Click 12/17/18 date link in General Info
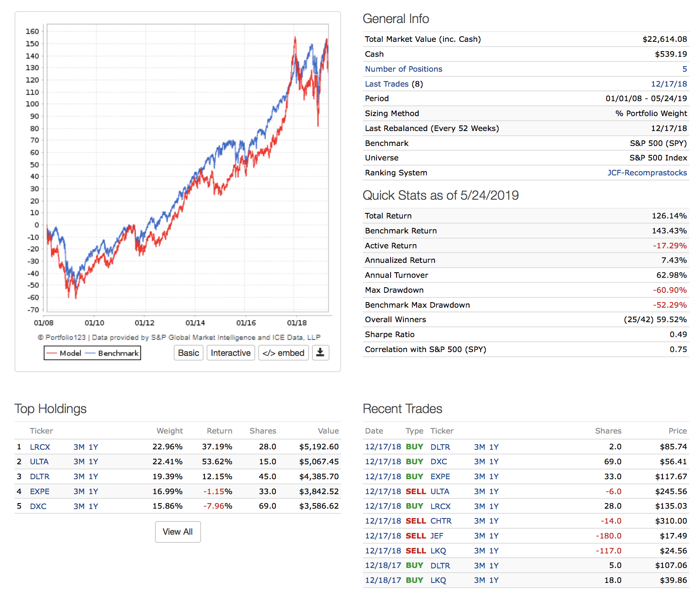The width and height of the screenshot is (700, 594). tap(669, 84)
